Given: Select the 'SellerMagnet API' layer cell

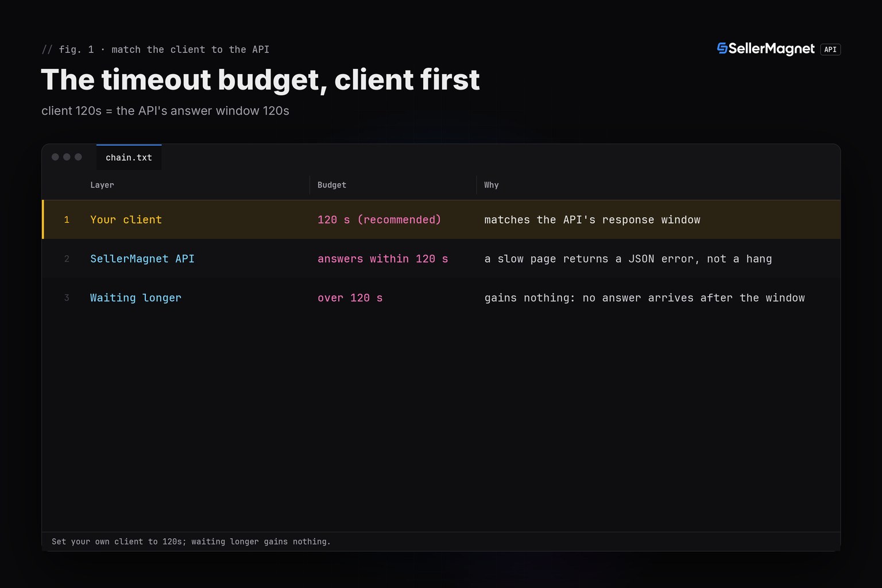Looking at the screenshot, I should click(x=142, y=258).
